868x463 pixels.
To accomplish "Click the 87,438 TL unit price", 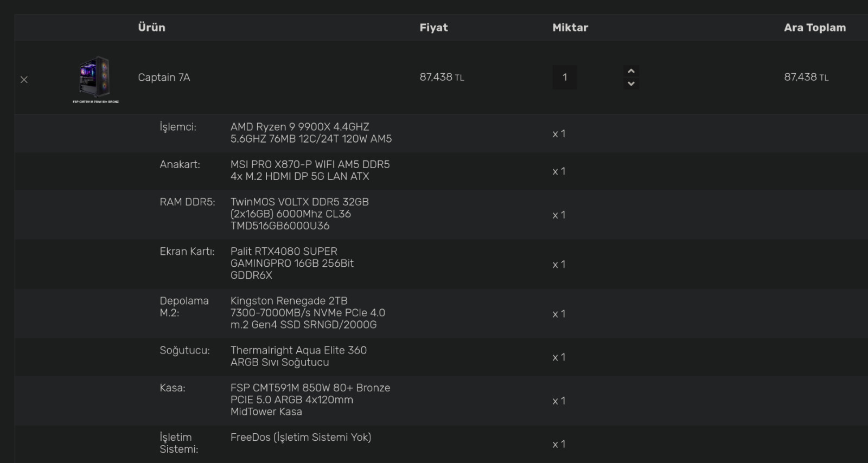I will point(442,78).
